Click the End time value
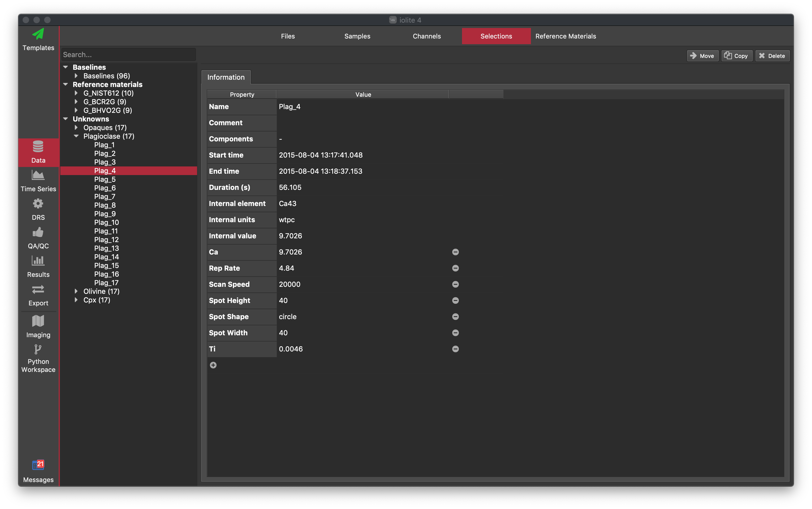The image size is (812, 509). (x=320, y=171)
